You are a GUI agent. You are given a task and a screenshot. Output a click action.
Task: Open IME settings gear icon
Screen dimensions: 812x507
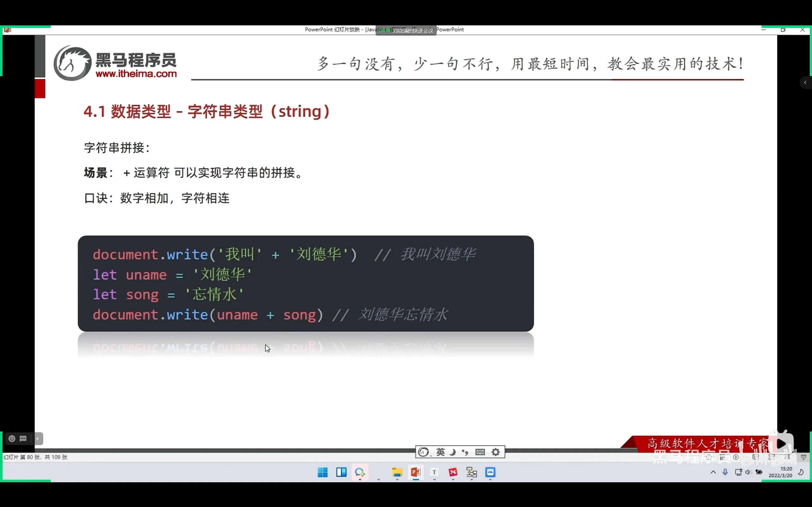click(496, 452)
